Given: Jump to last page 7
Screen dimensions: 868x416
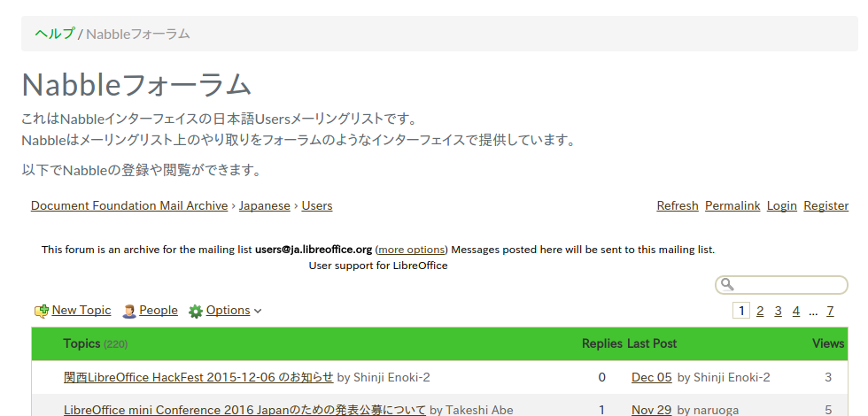Looking at the screenshot, I should 830,312.
